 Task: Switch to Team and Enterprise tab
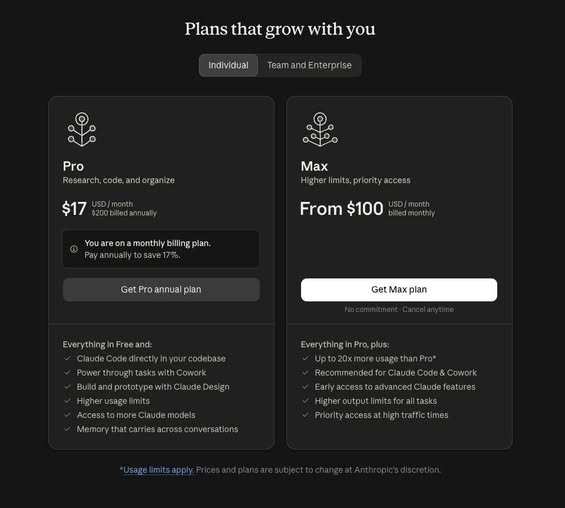coord(309,65)
